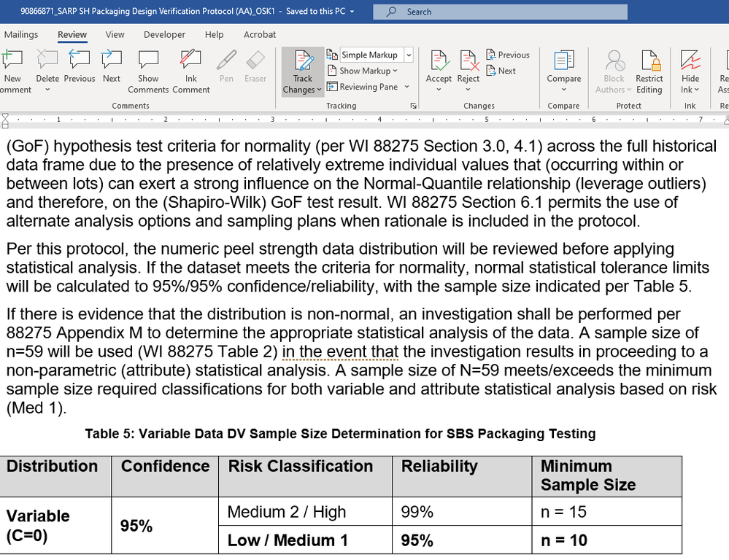Click the 'Variable (C=0)' cell
Screen dimensions: 729x560
[55, 526]
